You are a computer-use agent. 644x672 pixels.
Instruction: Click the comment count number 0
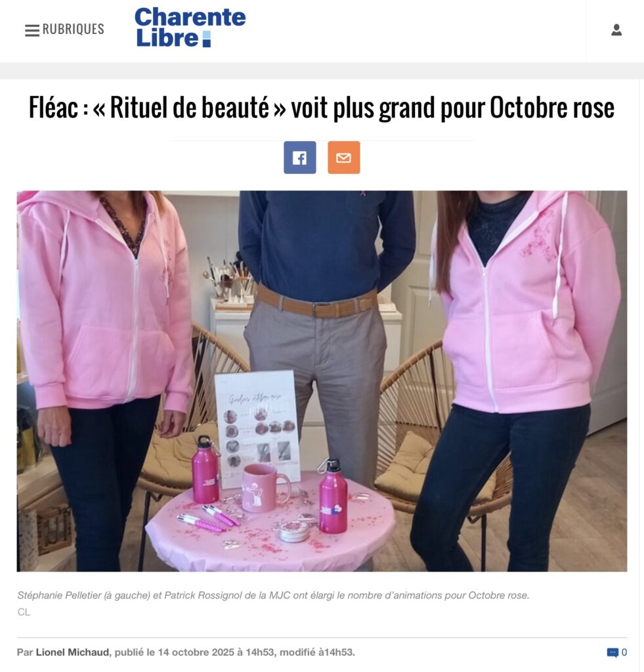point(624,652)
